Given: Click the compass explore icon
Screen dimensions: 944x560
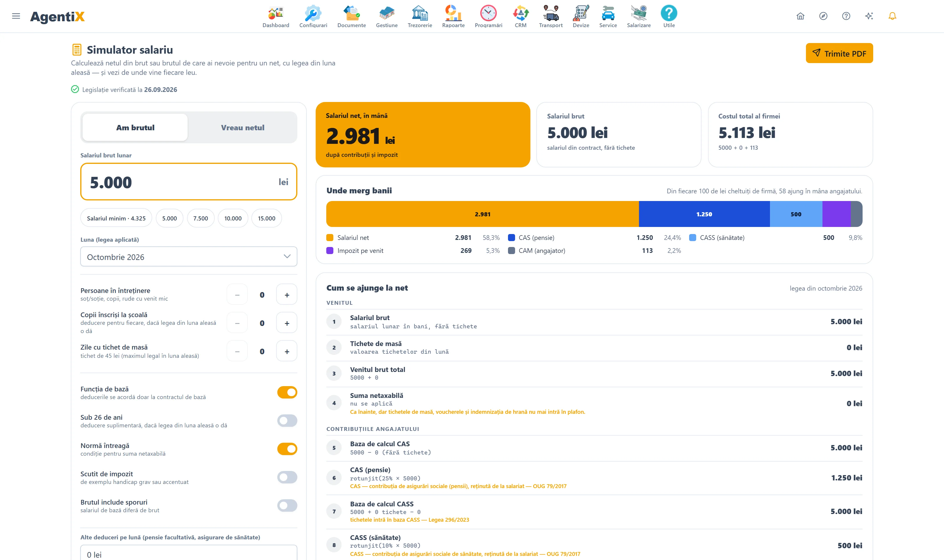Looking at the screenshot, I should pos(823,16).
